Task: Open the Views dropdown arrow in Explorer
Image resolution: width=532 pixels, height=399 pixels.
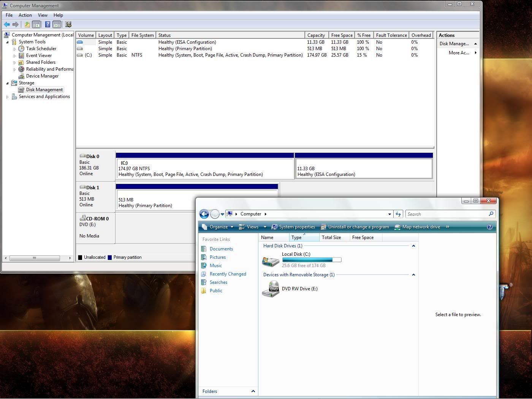Action: (x=265, y=227)
